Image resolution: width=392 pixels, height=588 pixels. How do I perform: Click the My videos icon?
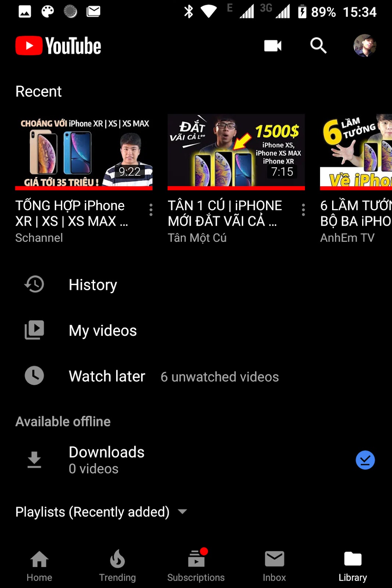34,330
